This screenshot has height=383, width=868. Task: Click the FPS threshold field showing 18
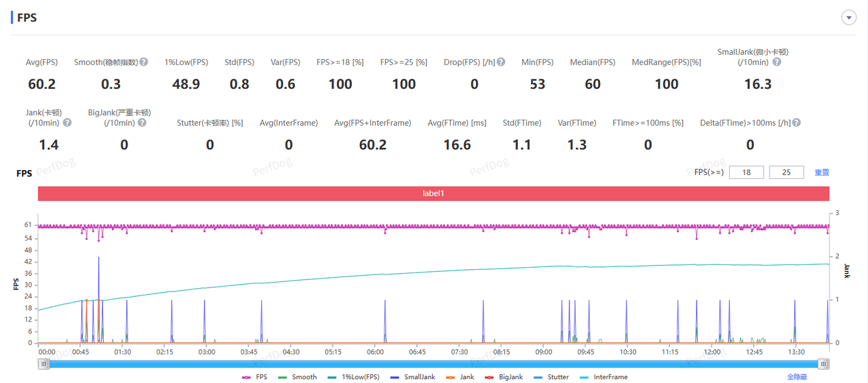click(x=747, y=172)
